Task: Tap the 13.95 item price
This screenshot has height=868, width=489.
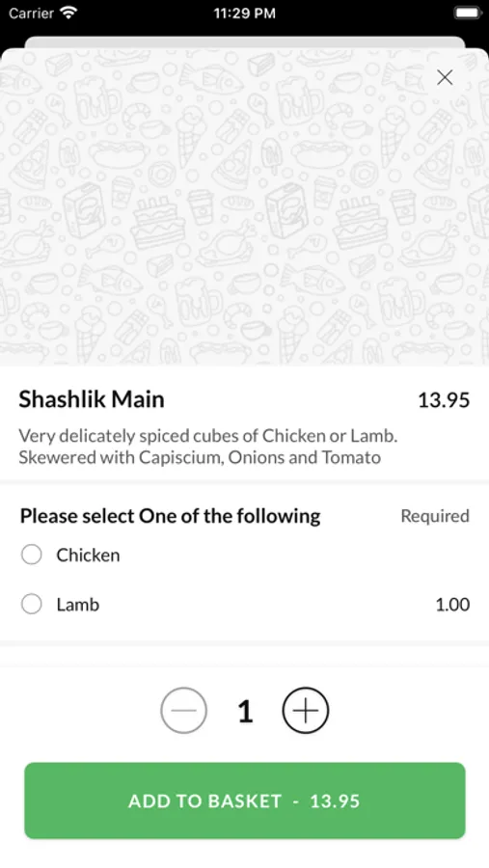Action: pos(444,399)
